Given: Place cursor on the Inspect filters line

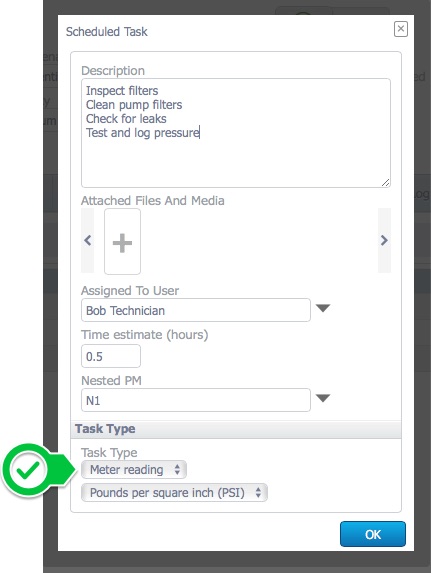Looking at the screenshot, I should pos(122,91).
